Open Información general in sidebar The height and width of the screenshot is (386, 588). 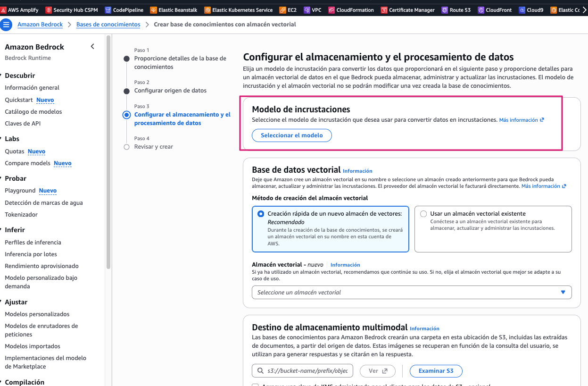tap(32, 88)
